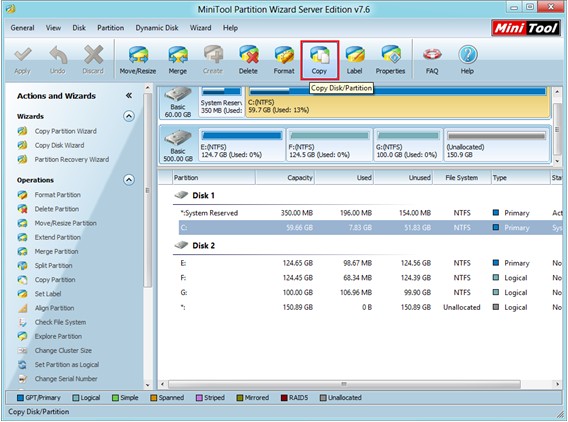The width and height of the screenshot is (568, 422).
Task: Select F:(NTFS) block in disk map
Action: click(330, 145)
